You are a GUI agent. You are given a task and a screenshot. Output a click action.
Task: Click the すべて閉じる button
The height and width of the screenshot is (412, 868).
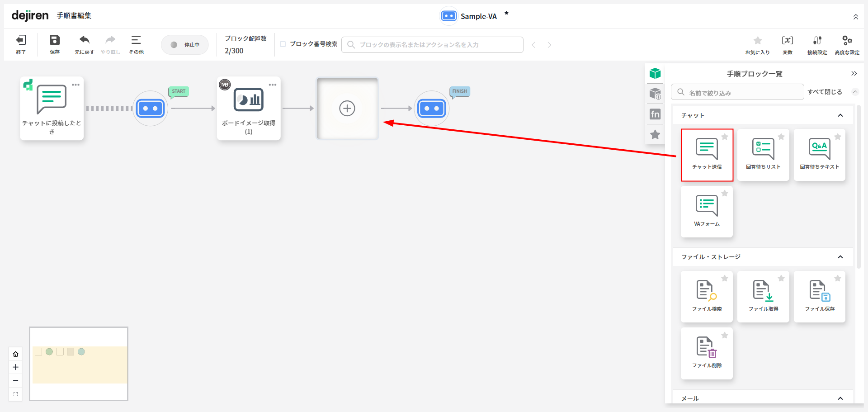point(825,92)
